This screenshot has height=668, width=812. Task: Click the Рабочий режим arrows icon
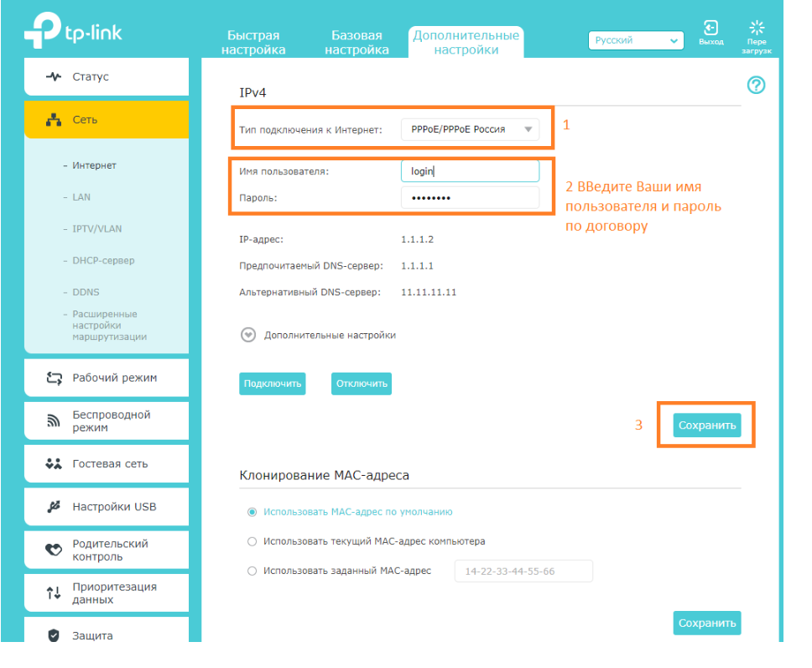54,378
